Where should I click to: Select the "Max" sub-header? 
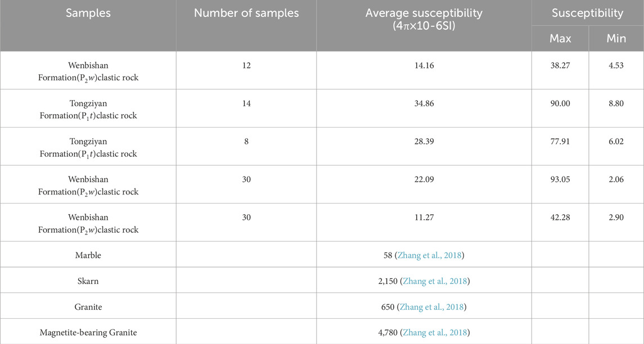(560, 39)
